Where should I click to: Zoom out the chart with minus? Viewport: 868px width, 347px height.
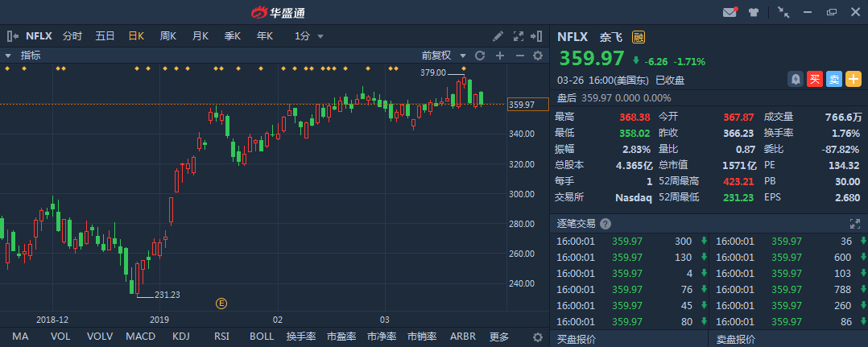519,56
